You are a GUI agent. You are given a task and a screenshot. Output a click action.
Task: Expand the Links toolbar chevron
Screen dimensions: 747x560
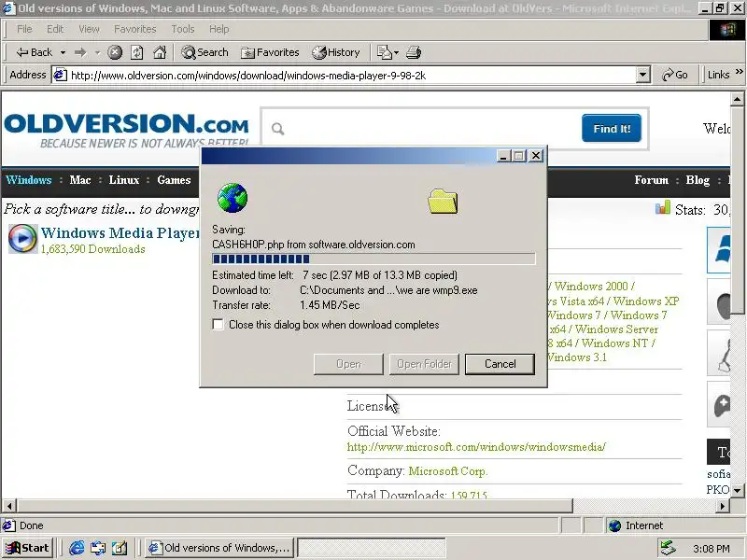point(739,72)
